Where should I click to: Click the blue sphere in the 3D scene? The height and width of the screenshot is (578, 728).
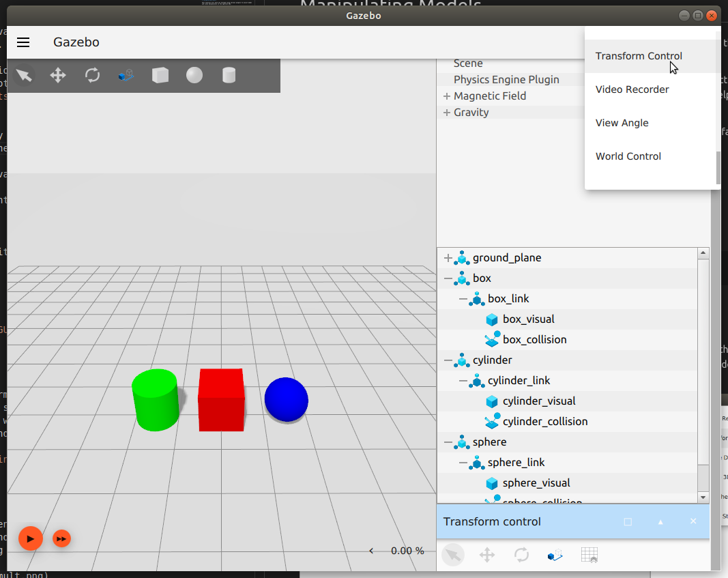[287, 400]
